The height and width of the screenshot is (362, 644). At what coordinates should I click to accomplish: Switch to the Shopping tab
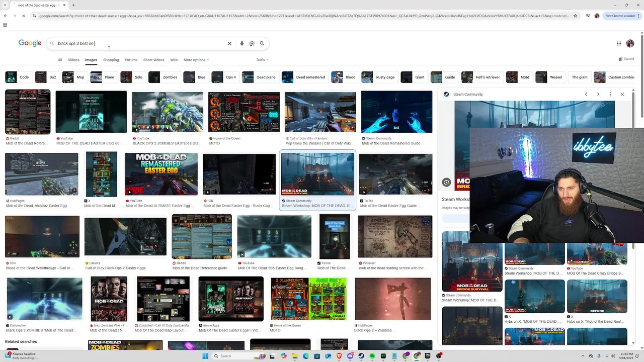coord(111,60)
